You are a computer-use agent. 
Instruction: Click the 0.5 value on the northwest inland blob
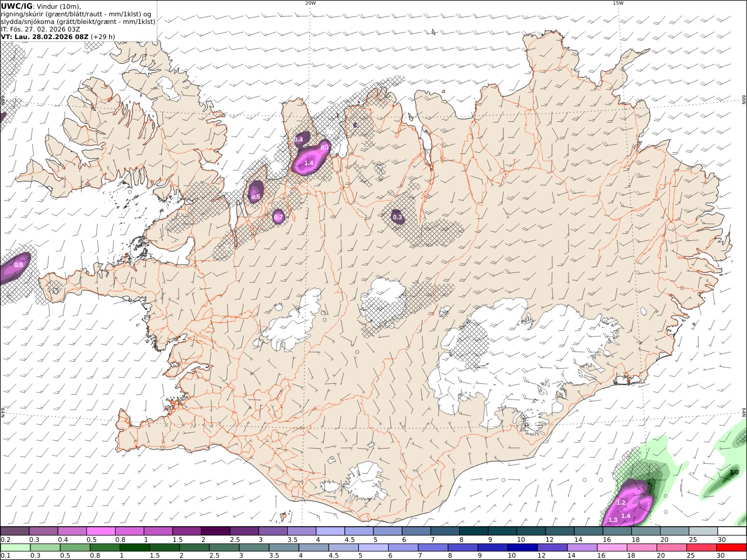coord(256,197)
